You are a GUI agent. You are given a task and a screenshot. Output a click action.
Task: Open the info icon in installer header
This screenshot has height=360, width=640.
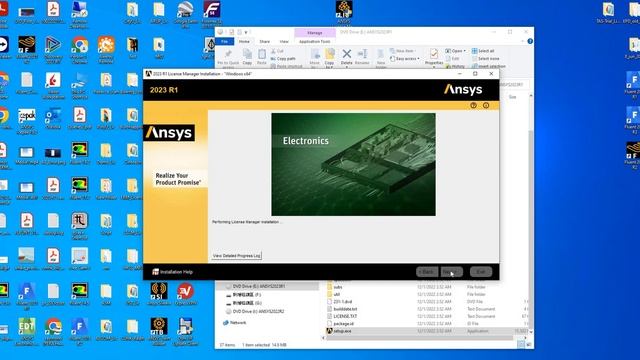(486, 105)
